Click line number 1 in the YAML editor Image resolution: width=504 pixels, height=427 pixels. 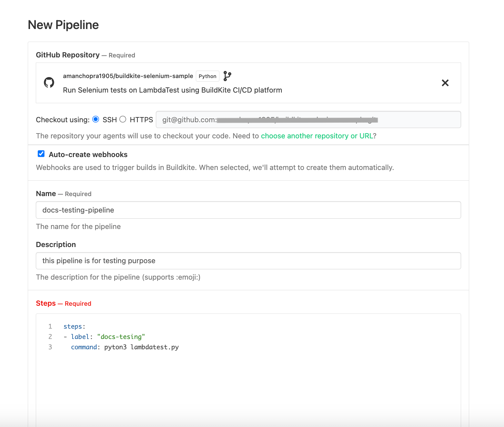(x=50, y=326)
